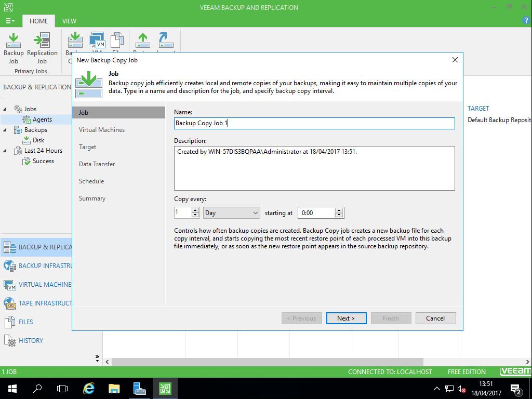The image size is (532, 399).
Task: Open the Windows Start menu
Action: (12, 389)
